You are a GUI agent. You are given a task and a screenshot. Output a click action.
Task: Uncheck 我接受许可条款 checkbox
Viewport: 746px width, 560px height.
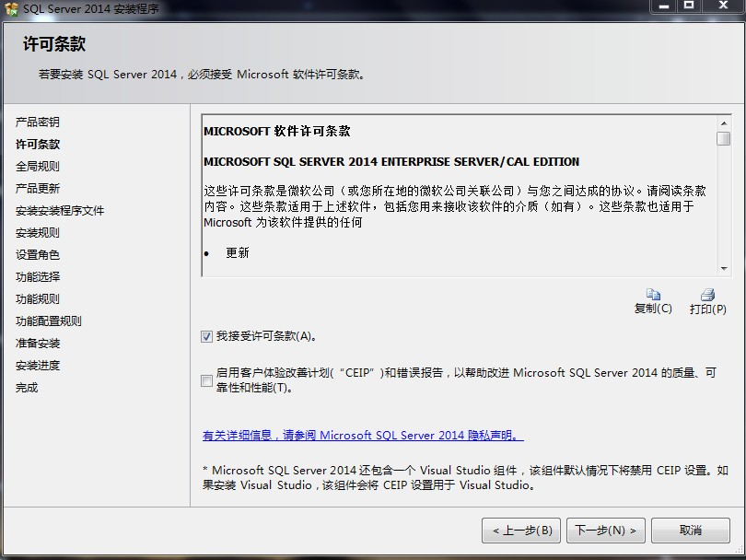point(206,337)
